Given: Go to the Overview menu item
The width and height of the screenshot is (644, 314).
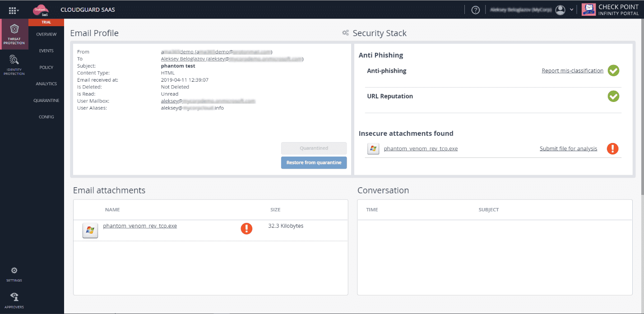Looking at the screenshot, I should point(46,35).
